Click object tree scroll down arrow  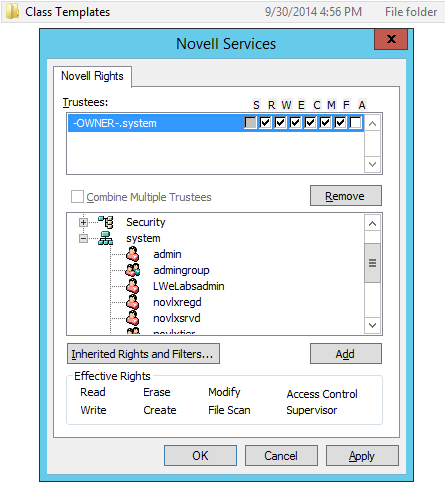coord(373,325)
